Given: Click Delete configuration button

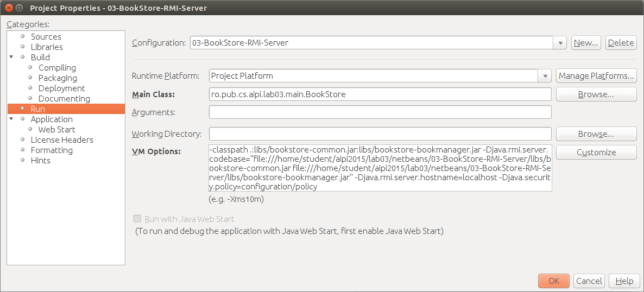Looking at the screenshot, I should [621, 43].
